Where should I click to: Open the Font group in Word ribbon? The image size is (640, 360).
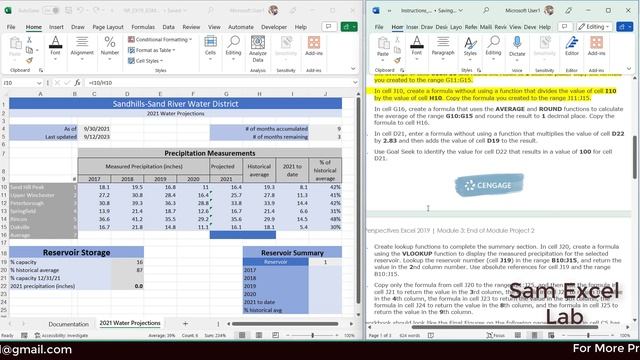(417, 48)
